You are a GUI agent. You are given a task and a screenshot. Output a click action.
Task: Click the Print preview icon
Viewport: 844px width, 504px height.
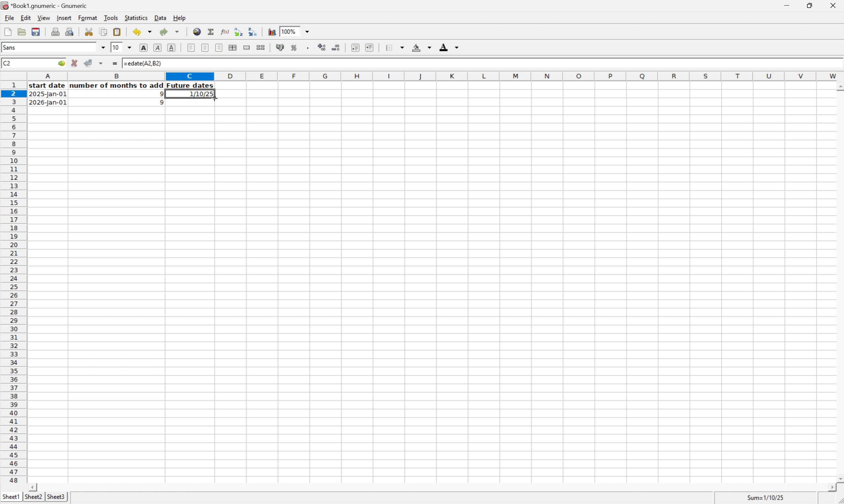pos(70,32)
